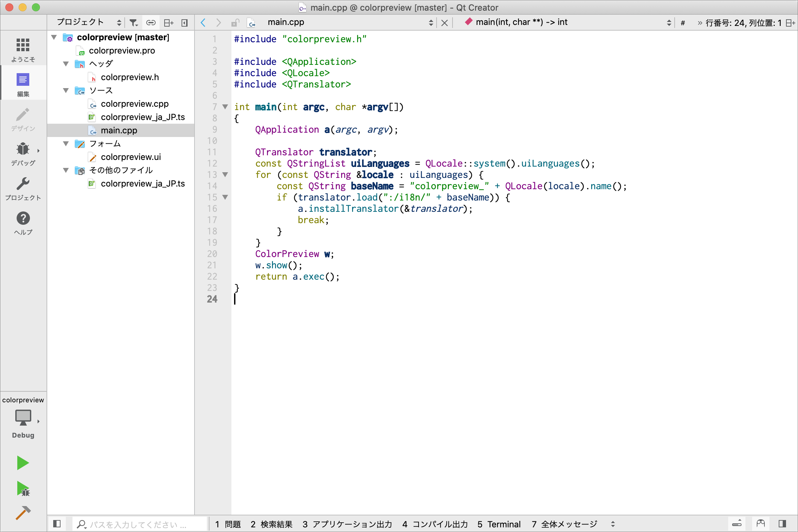The image size is (798, 532).
Task: Open the Design (デザイン) mode
Action: pos(23,119)
